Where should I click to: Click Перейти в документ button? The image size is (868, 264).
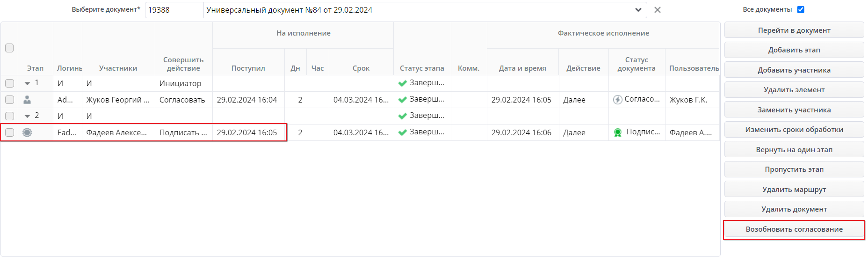794,30
